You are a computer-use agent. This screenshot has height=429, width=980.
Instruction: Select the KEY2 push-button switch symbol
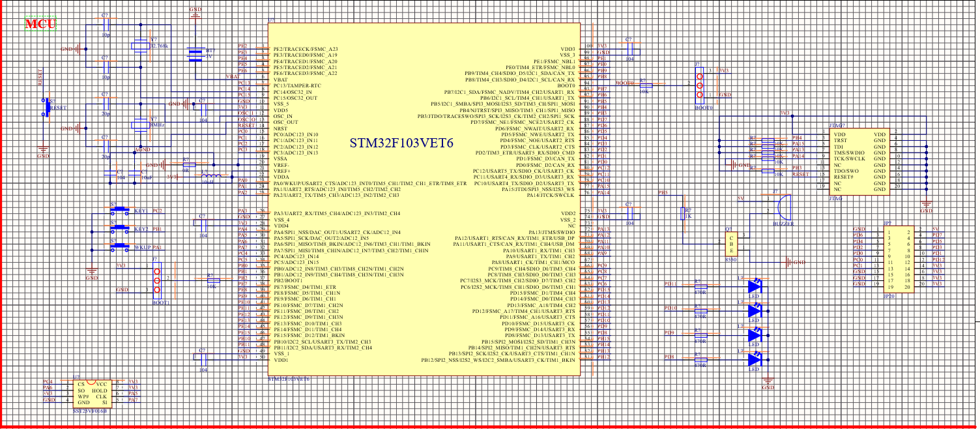pyautogui.click(x=119, y=230)
